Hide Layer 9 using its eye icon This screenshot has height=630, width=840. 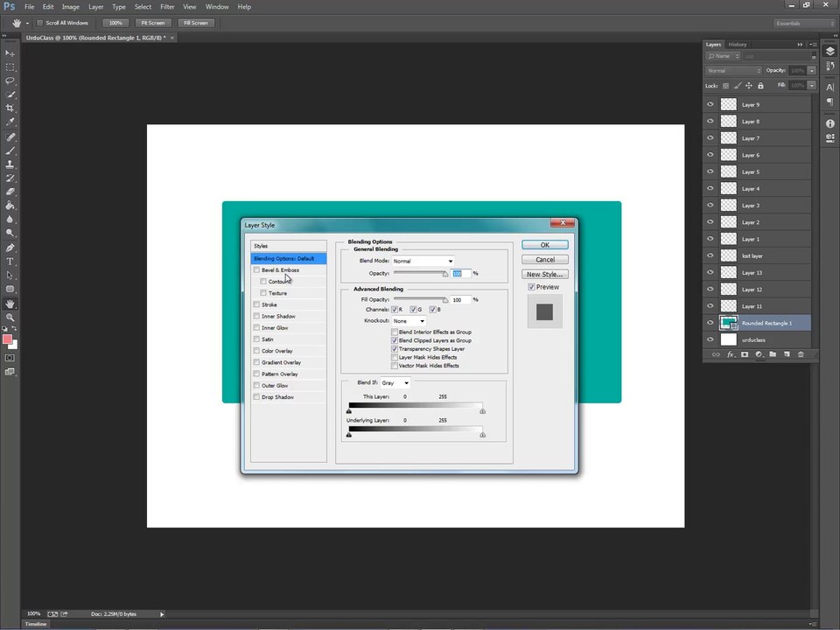click(x=710, y=104)
